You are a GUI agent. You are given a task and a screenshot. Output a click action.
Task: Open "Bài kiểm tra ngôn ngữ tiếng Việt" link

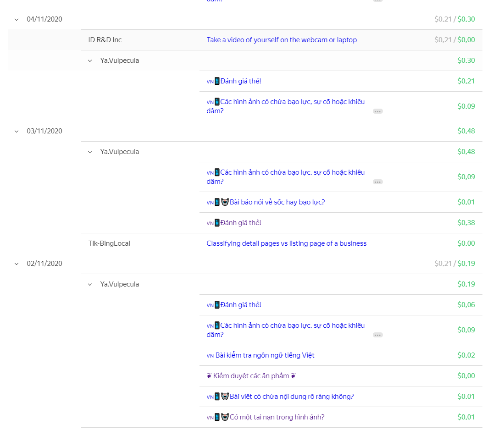265,355
